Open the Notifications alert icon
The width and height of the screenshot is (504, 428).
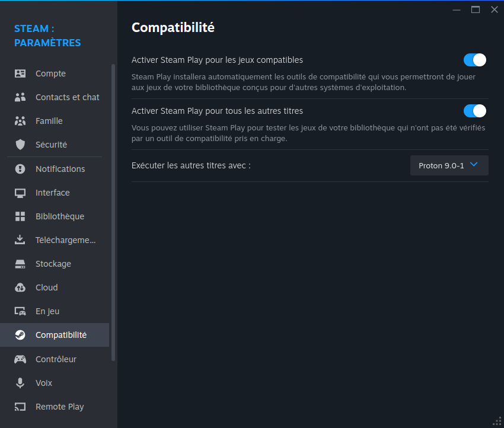click(20, 169)
